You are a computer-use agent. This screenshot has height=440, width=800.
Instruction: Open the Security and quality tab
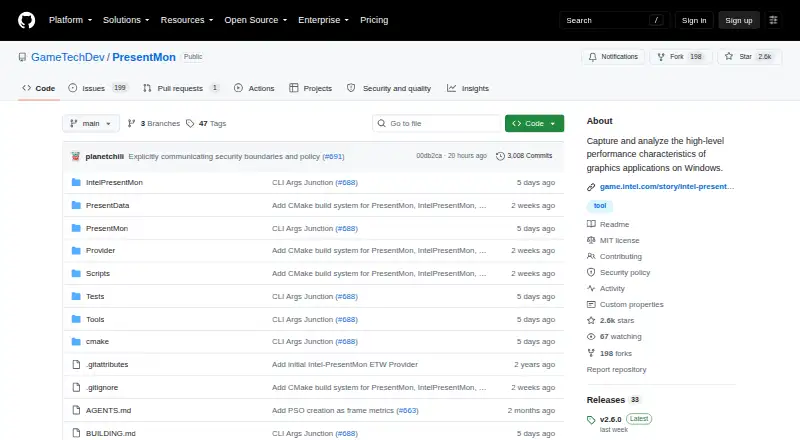point(389,88)
